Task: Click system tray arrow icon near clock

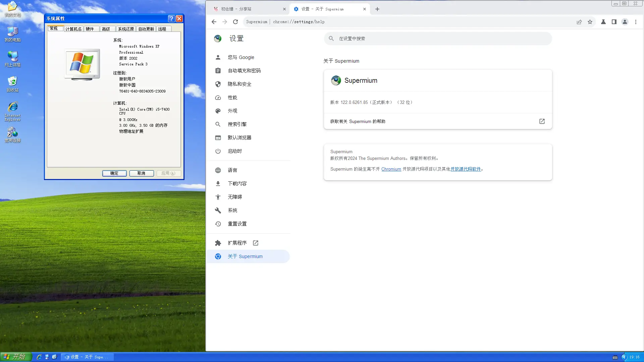Action: (624, 357)
